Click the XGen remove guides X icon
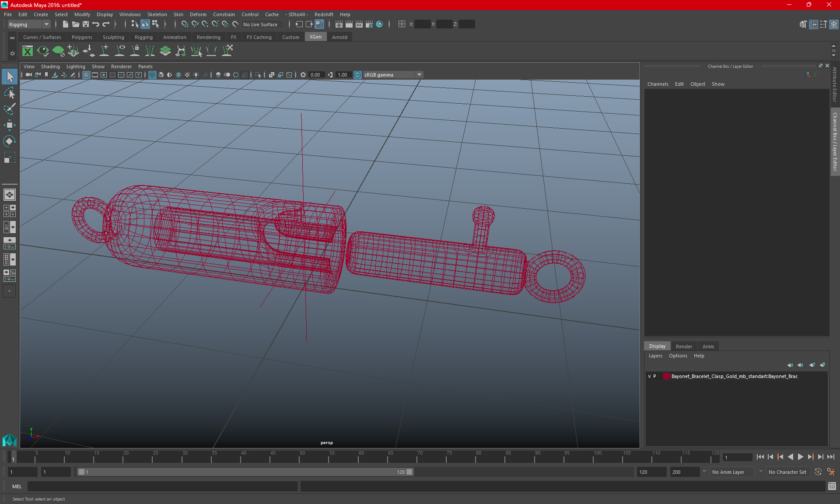Screen dimensions: 840x504 pyautogui.click(x=227, y=51)
